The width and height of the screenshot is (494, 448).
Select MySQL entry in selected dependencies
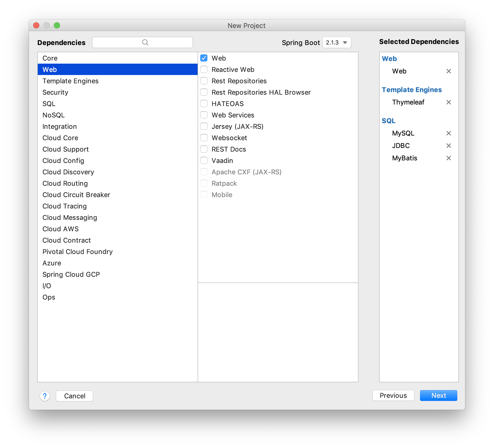click(x=403, y=133)
